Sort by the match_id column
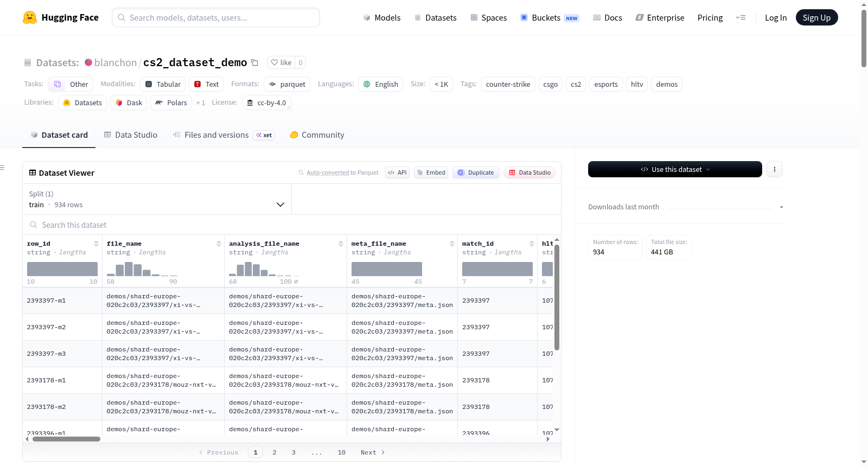 click(532, 244)
